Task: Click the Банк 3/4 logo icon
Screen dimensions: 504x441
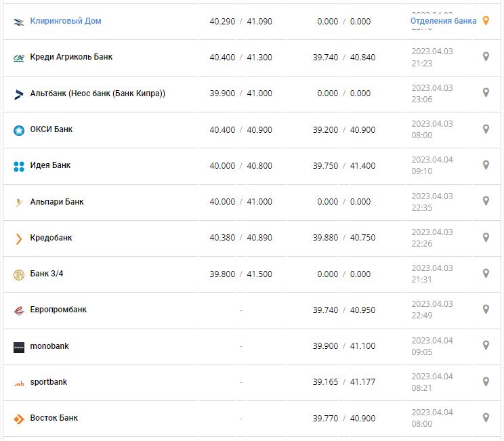Action: [x=19, y=274]
